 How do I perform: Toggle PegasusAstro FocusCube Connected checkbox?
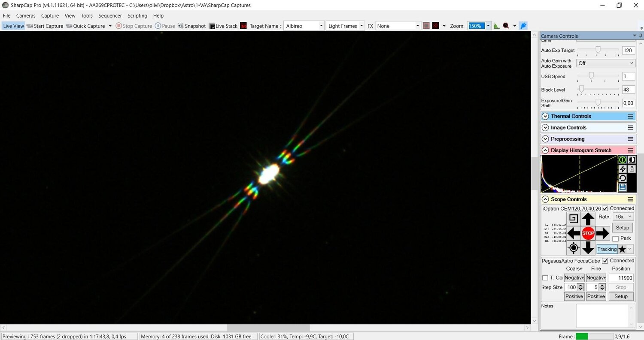(605, 261)
